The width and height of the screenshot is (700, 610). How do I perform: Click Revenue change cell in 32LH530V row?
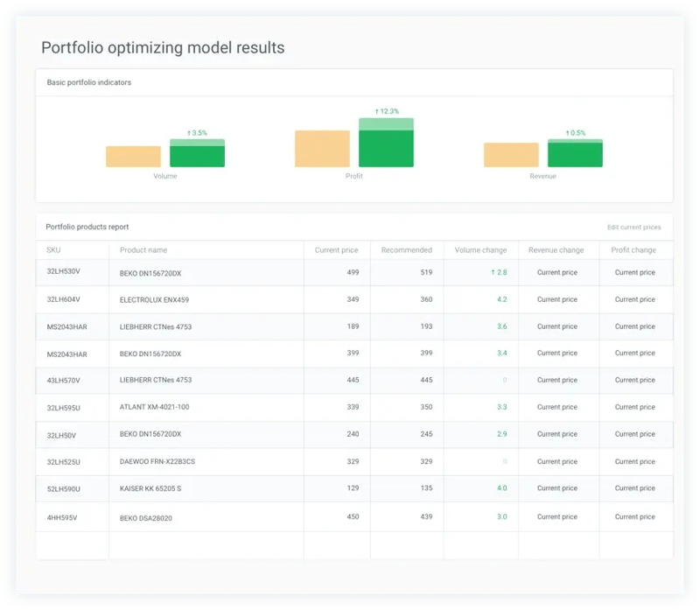[557, 272]
